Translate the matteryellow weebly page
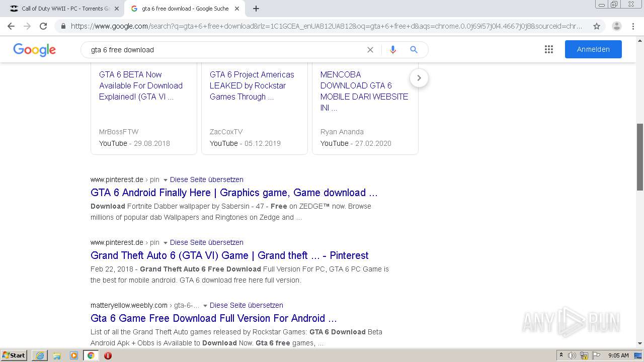The width and height of the screenshot is (644, 362). [247, 305]
